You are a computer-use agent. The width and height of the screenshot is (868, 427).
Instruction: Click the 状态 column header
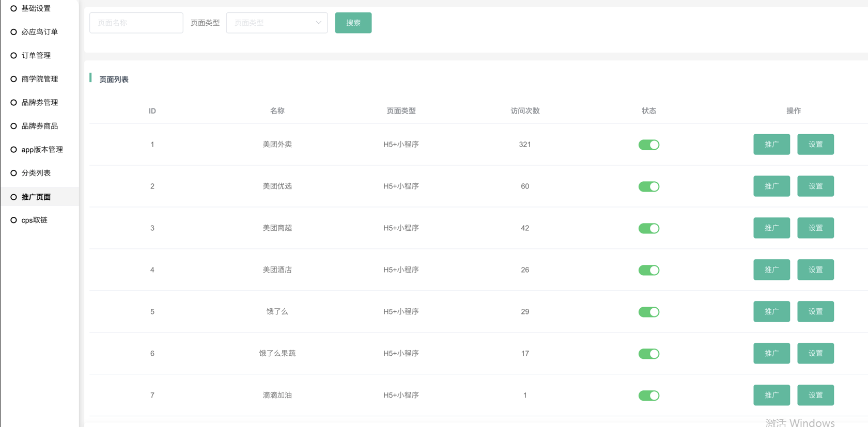tap(648, 110)
